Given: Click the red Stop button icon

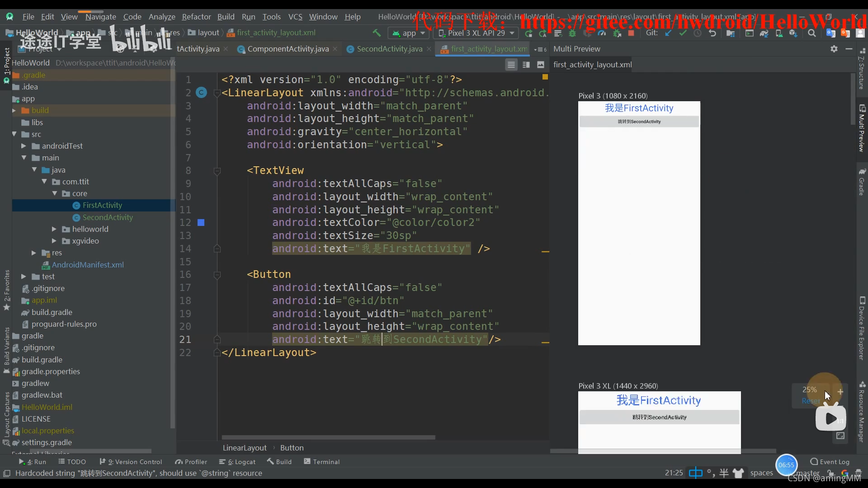Looking at the screenshot, I should click(x=631, y=33).
